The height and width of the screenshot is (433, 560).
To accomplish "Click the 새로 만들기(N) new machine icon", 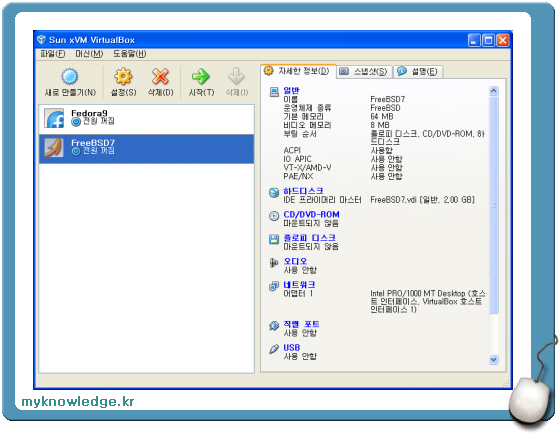I will [69, 76].
